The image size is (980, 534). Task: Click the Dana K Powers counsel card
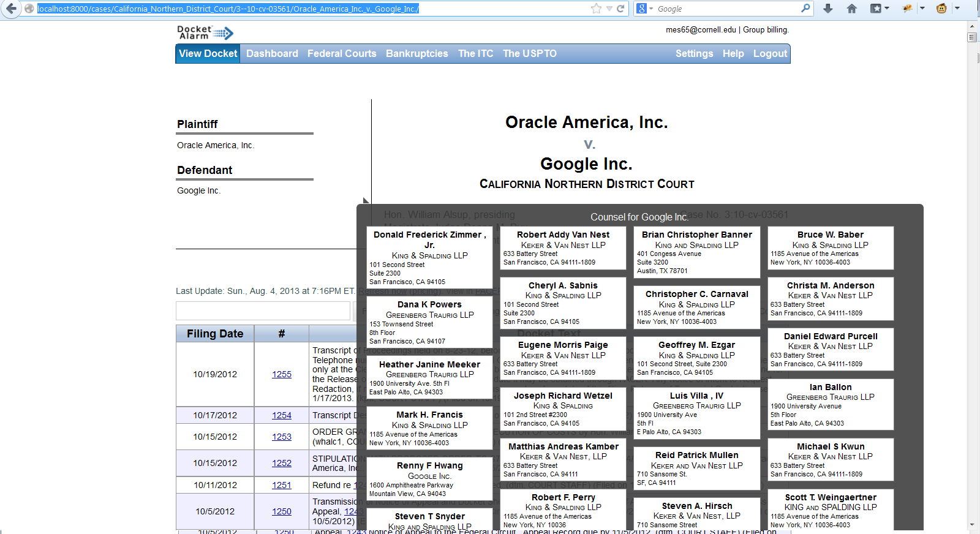(x=429, y=322)
